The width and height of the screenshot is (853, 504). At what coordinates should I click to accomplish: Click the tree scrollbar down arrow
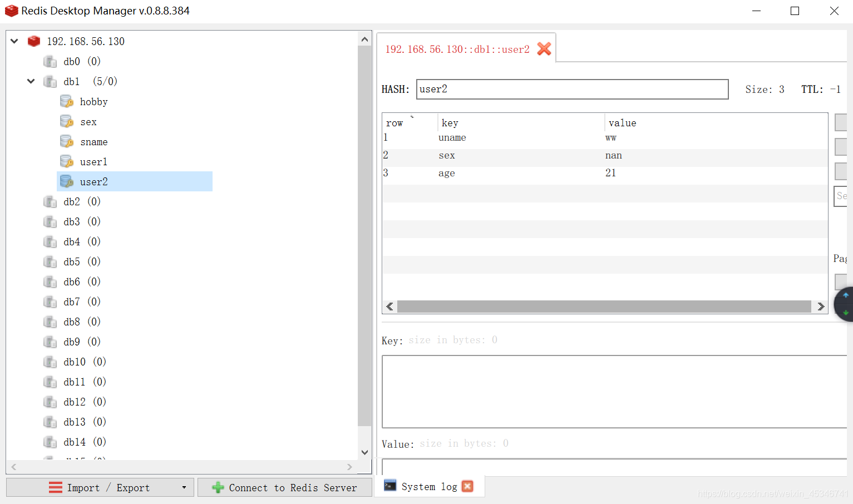click(364, 452)
